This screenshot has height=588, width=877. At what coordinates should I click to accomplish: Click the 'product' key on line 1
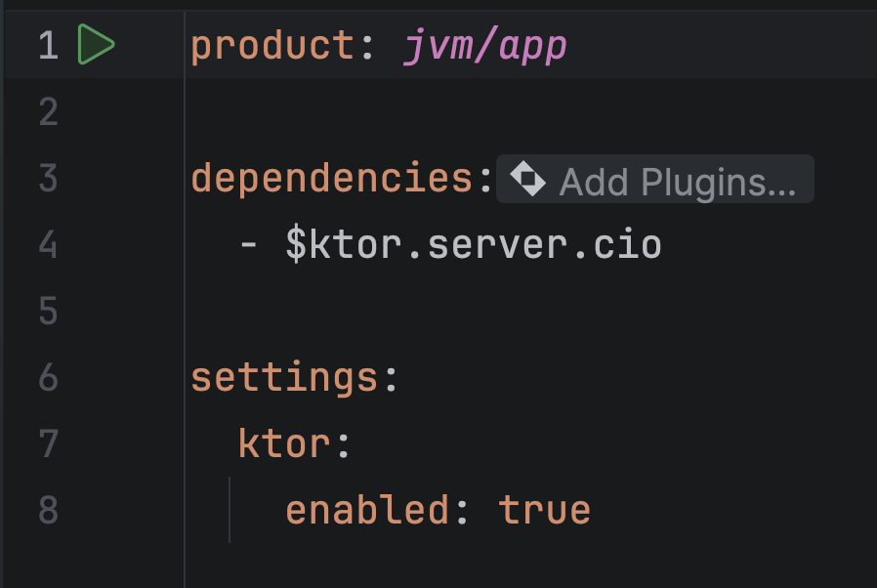(x=272, y=46)
